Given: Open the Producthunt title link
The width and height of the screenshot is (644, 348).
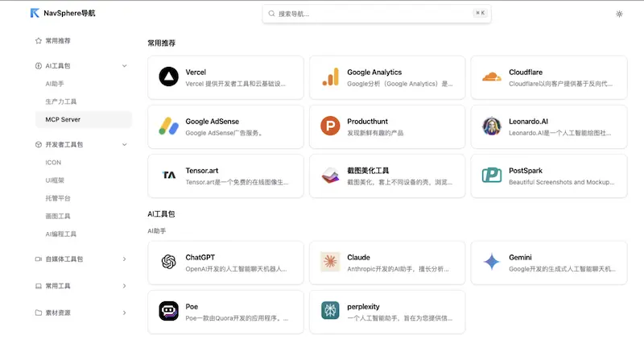Looking at the screenshot, I should pyautogui.click(x=367, y=122).
